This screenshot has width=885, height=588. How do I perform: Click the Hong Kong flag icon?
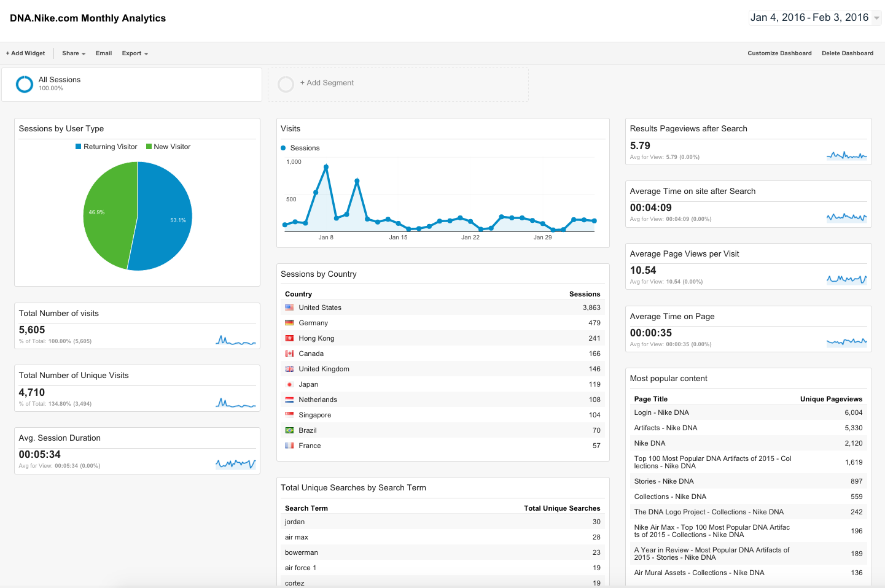click(289, 338)
